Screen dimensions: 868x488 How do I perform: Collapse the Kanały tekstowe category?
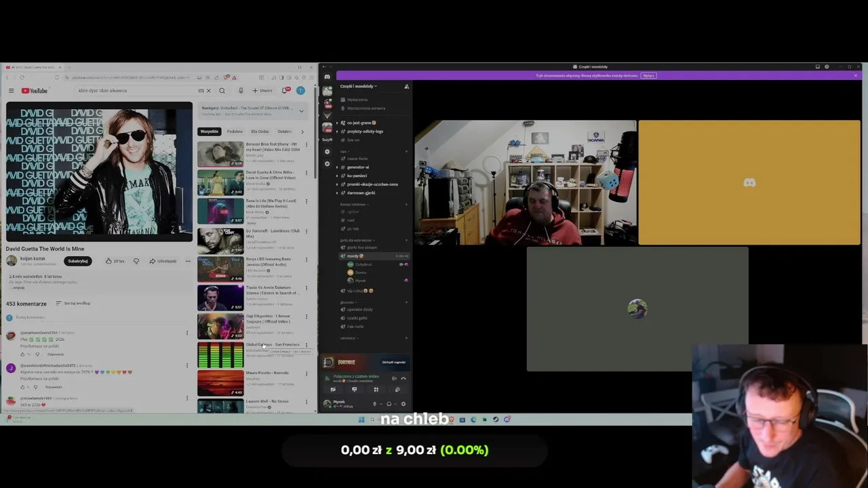click(353, 204)
